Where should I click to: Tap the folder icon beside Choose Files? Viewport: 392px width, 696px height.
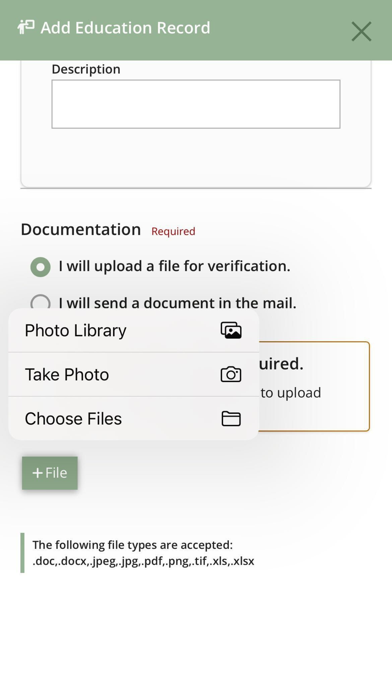231,419
